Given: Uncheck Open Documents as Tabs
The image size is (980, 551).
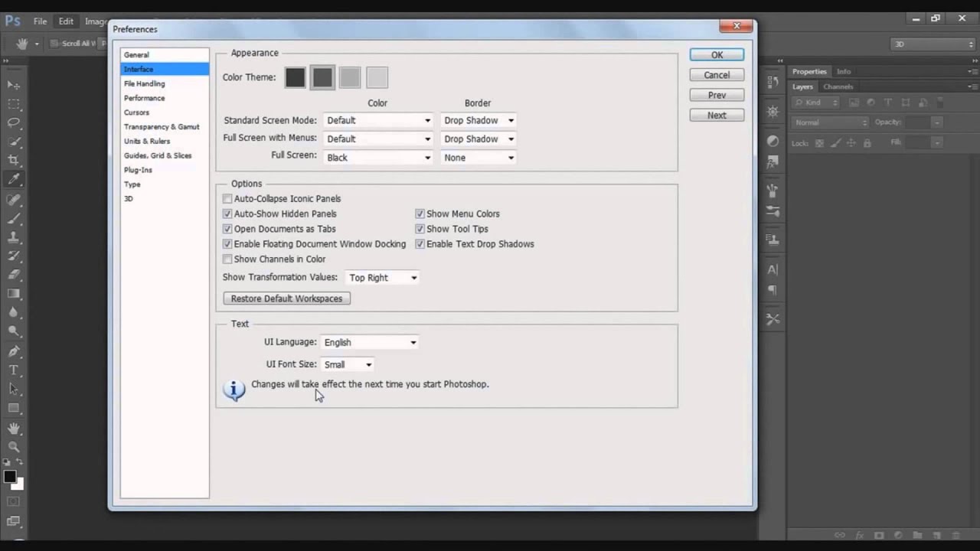Looking at the screenshot, I should pos(227,229).
